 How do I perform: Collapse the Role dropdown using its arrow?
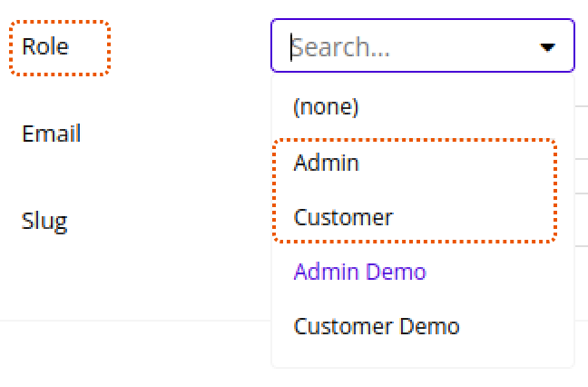547,47
